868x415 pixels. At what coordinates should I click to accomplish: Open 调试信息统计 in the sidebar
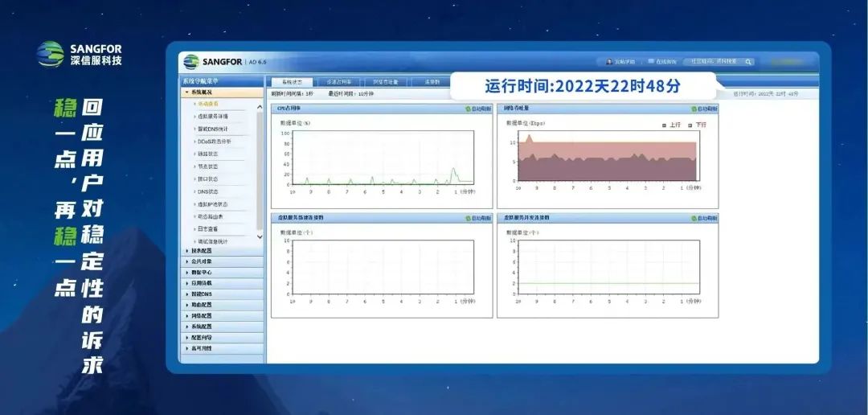[213, 242]
